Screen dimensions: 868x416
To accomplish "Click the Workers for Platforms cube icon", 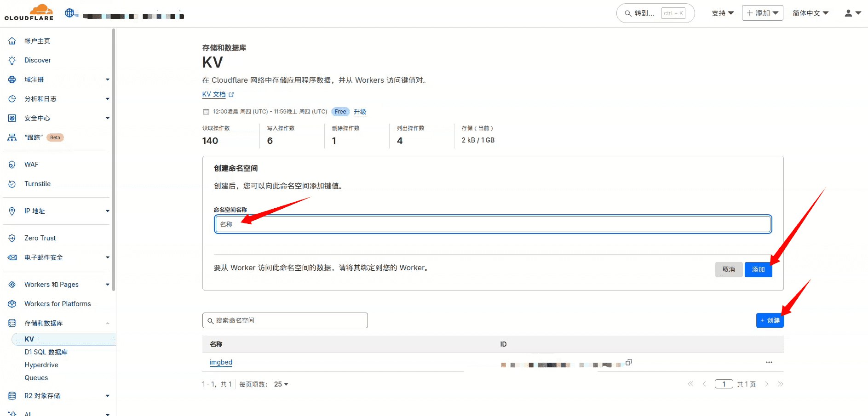I will (12, 304).
